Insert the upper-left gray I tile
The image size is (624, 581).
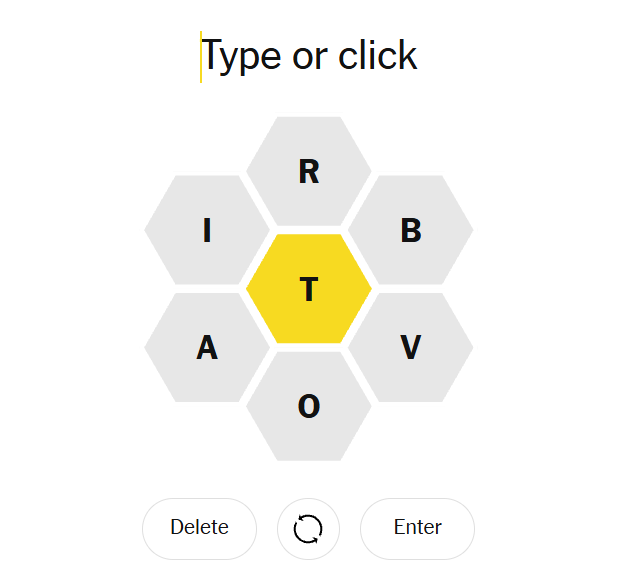pyautogui.click(x=207, y=230)
